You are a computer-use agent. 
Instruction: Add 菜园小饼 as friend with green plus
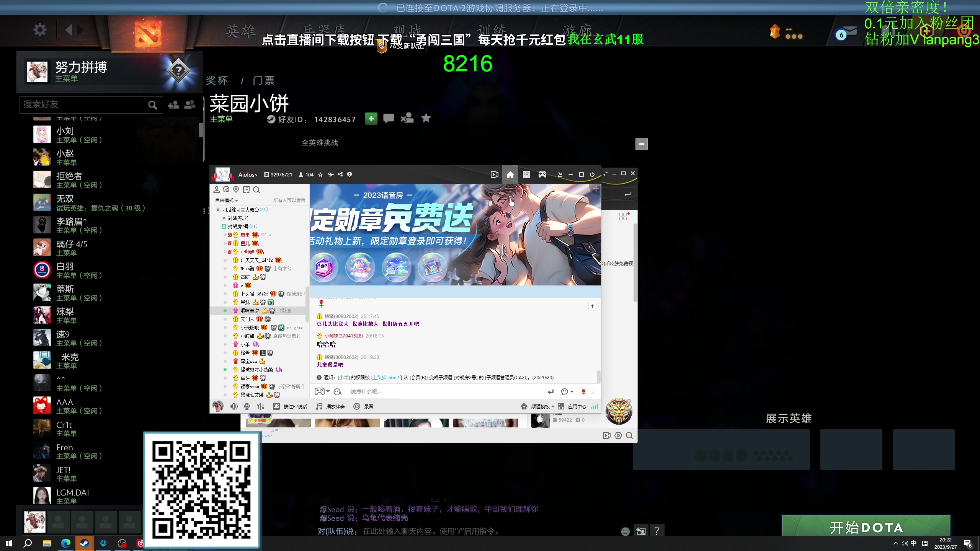coord(371,119)
